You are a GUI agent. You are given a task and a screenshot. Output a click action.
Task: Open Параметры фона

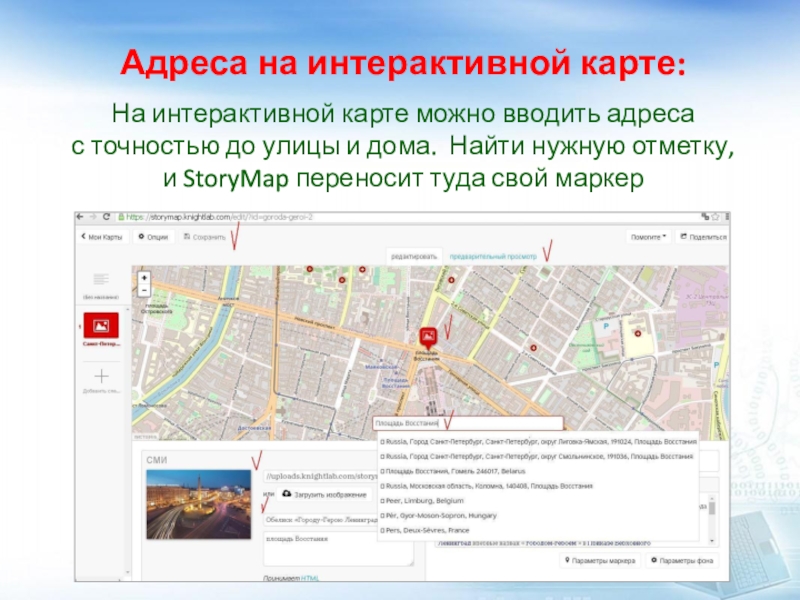pyautogui.click(x=682, y=561)
